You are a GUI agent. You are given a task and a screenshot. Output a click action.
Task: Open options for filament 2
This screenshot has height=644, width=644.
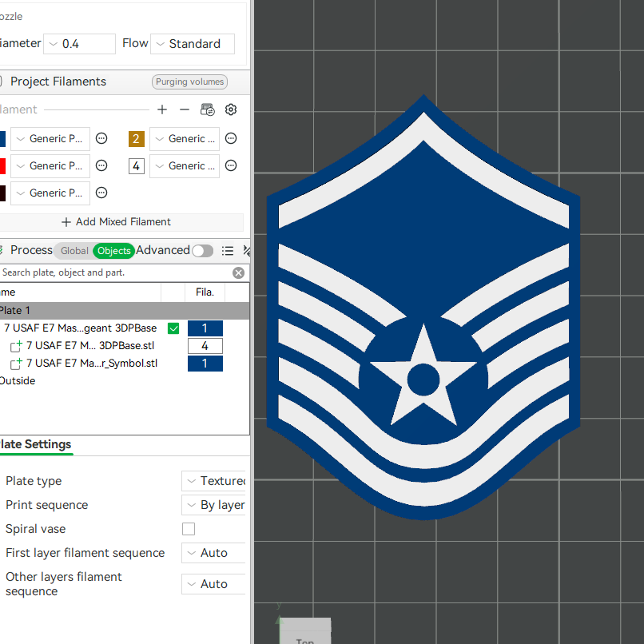(x=231, y=138)
